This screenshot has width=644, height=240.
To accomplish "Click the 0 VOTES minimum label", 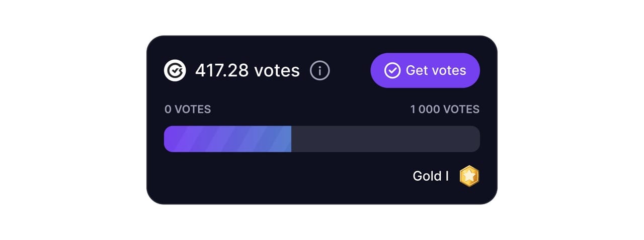I will (188, 109).
